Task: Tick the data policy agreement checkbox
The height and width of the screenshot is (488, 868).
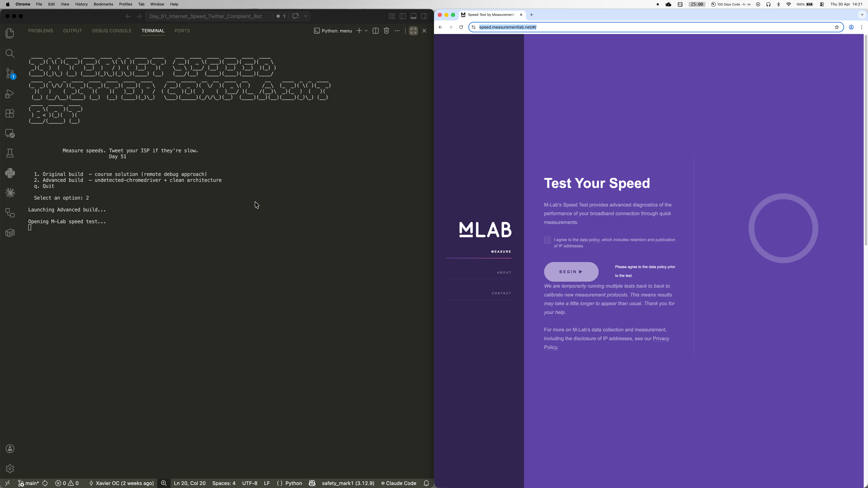Action: 547,240
